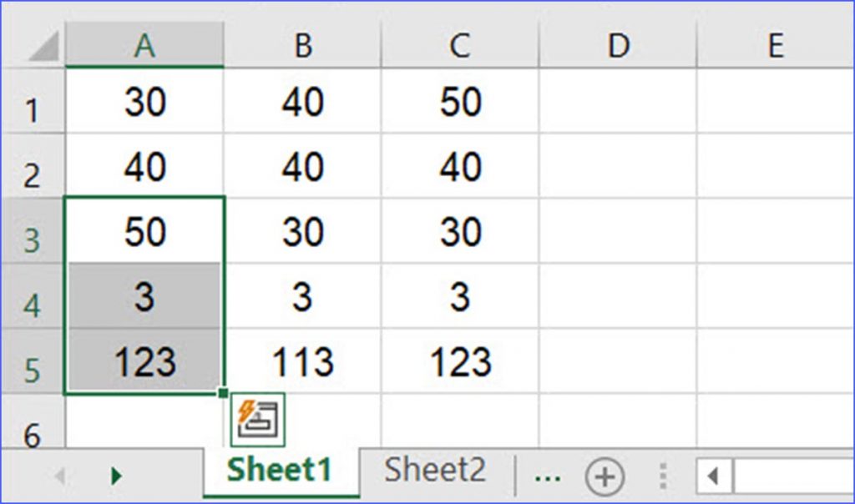Click cell D1 in the empty column
855x504 pixels.
click(619, 101)
